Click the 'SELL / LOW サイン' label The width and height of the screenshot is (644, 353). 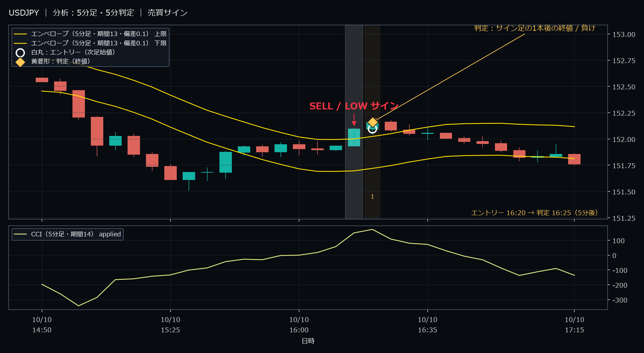[354, 106]
